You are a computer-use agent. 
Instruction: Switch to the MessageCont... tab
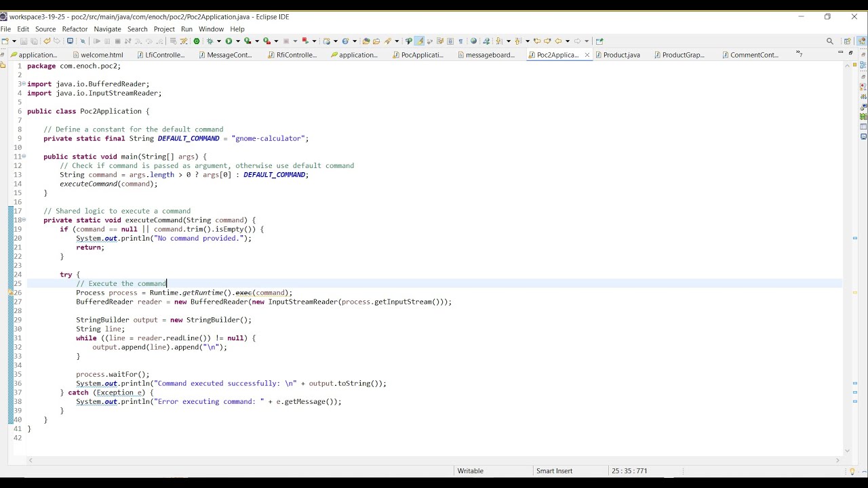pos(225,55)
